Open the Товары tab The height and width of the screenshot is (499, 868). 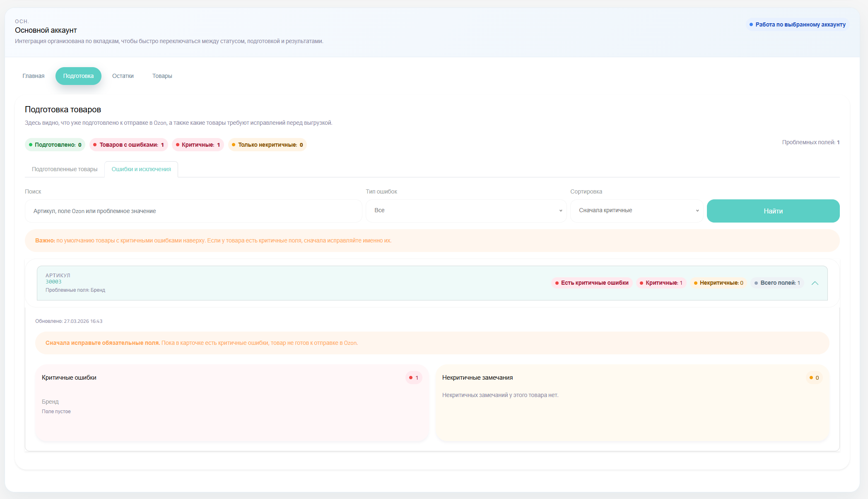pyautogui.click(x=162, y=76)
